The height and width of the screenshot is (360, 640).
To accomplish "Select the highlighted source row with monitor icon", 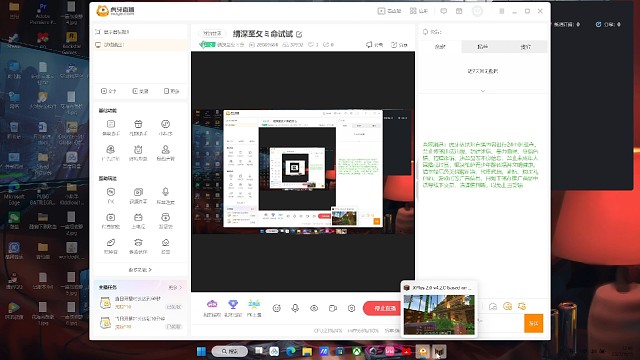I will [140, 45].
